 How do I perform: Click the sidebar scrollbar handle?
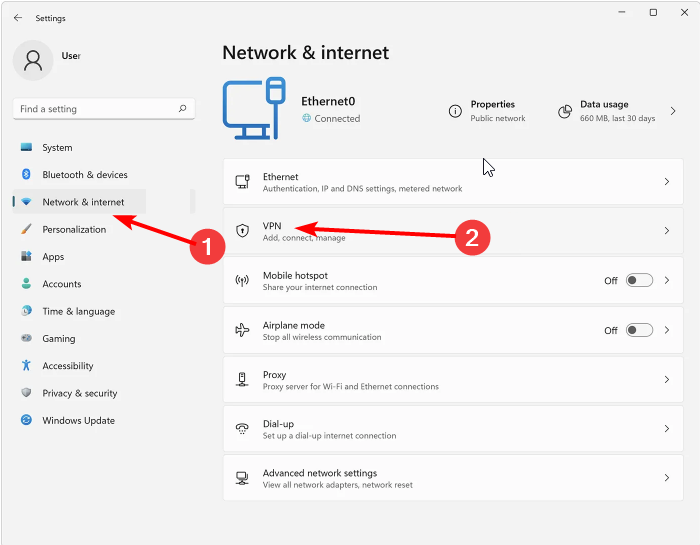pyautogui.click(x=192, y=201)
